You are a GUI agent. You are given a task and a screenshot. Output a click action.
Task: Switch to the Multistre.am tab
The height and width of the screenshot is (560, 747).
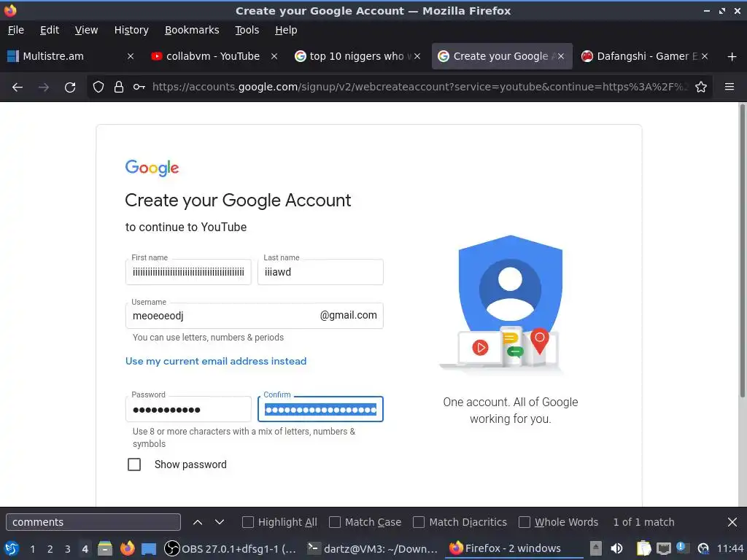[71, 56]
